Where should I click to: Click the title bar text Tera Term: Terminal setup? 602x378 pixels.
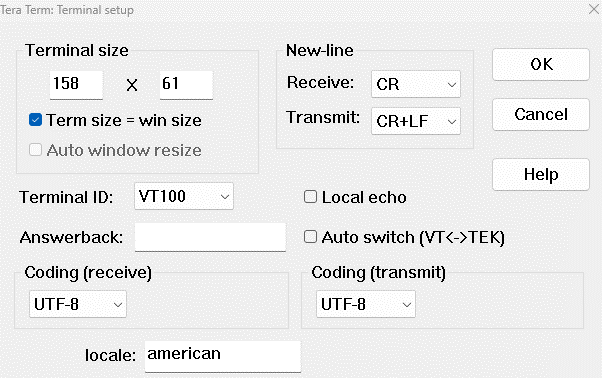(67, 10)
